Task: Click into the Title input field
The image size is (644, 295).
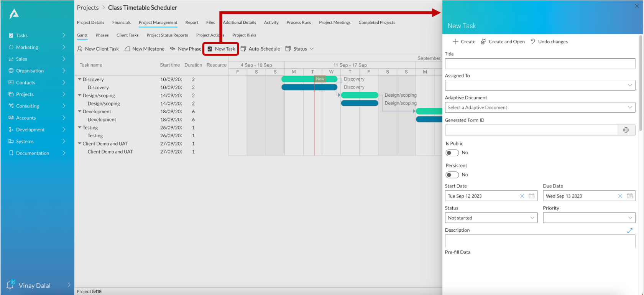Action: [x=540, y=64]
